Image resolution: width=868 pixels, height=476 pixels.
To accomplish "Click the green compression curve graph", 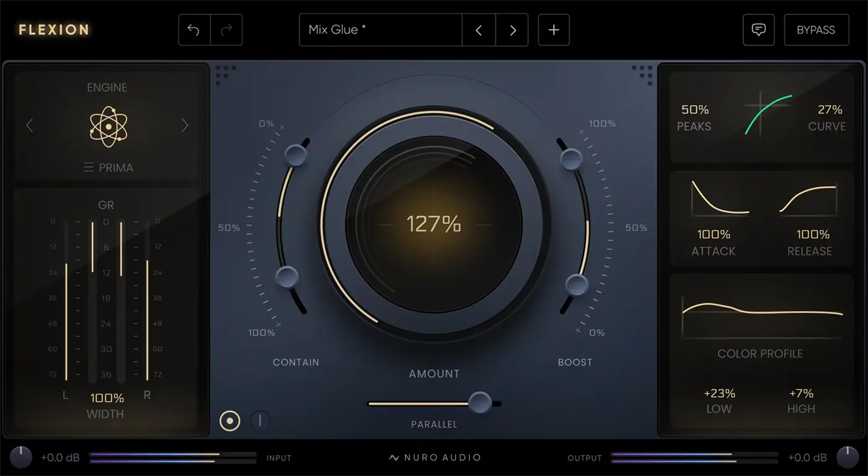I will tap(768, 114).
